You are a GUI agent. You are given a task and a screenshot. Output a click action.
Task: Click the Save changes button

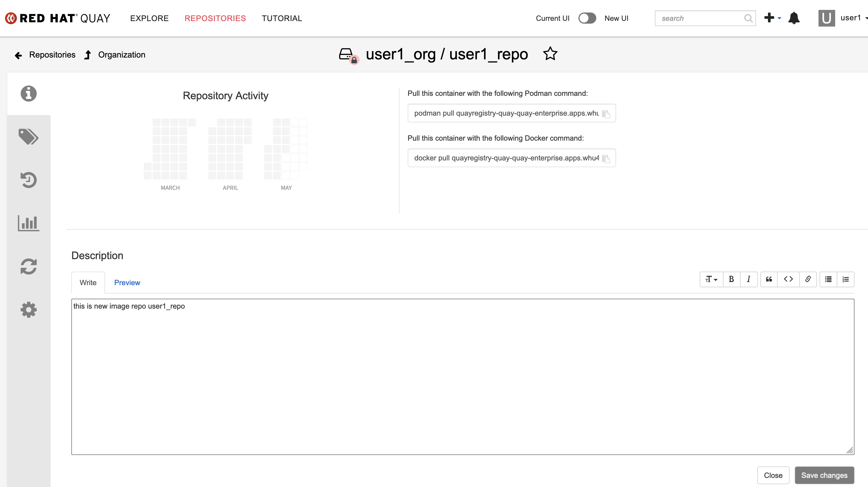point(824,475)
